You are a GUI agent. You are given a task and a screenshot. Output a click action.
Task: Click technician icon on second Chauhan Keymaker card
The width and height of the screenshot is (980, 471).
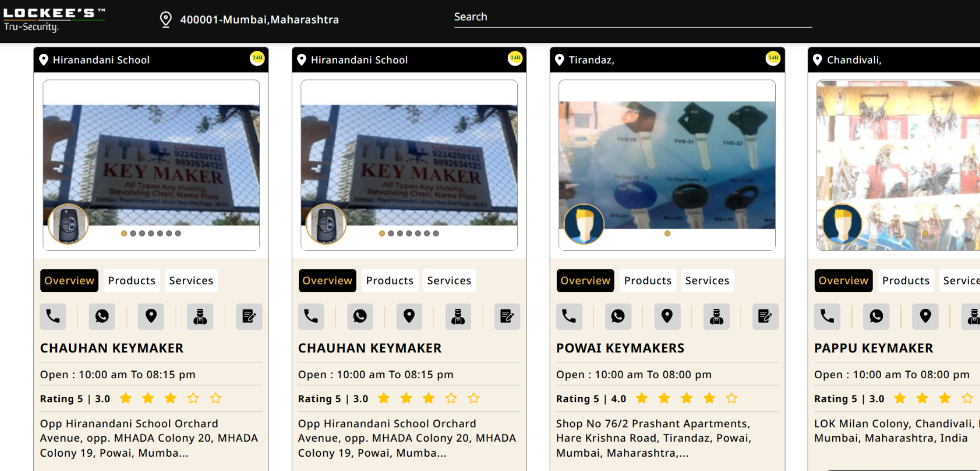pyautogui.click(x=458, y=316)
